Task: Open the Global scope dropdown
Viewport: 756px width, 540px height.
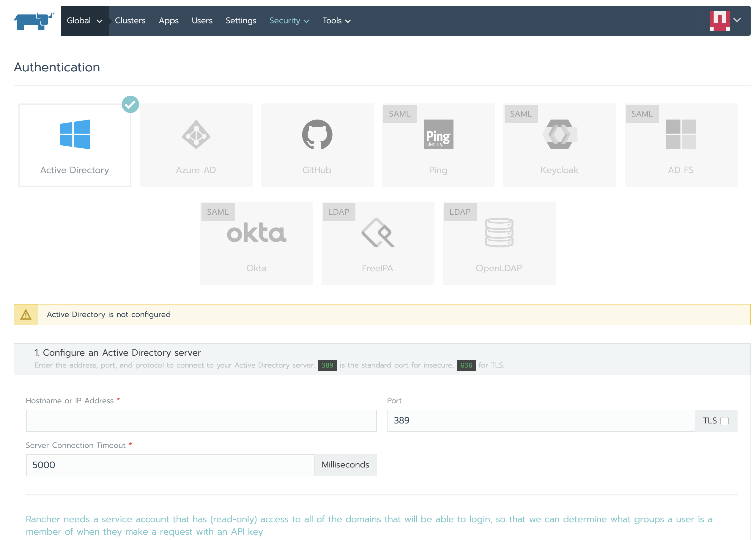Action: coord(84,21)
